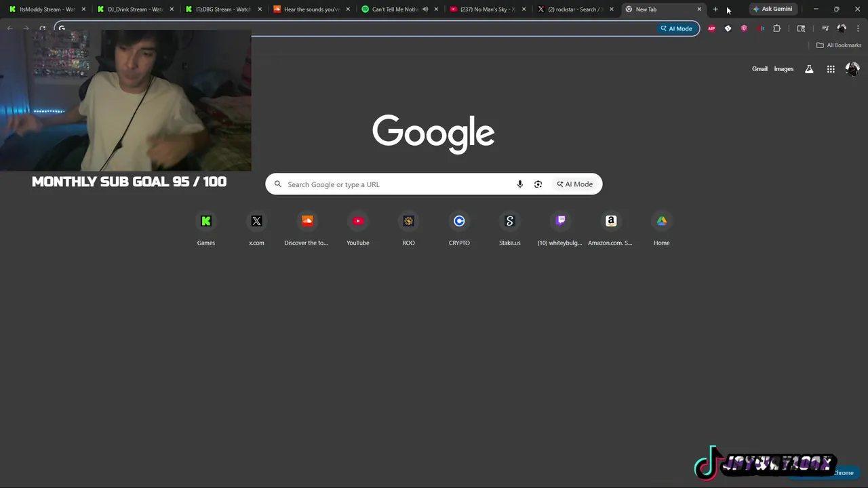Open the x.com shortcut
This screenshot has height=488, width=868.
(256, 229)
